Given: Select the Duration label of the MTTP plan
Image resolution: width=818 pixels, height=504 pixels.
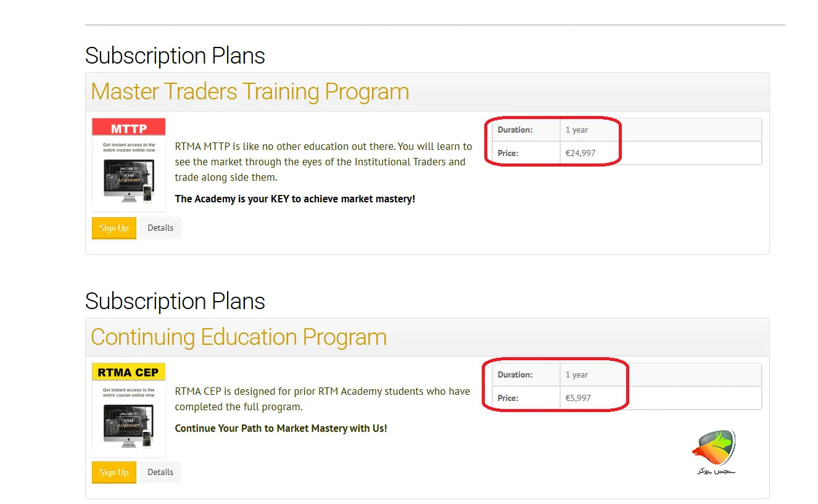Looking at the screenshot, I should (x=515, y=130).
